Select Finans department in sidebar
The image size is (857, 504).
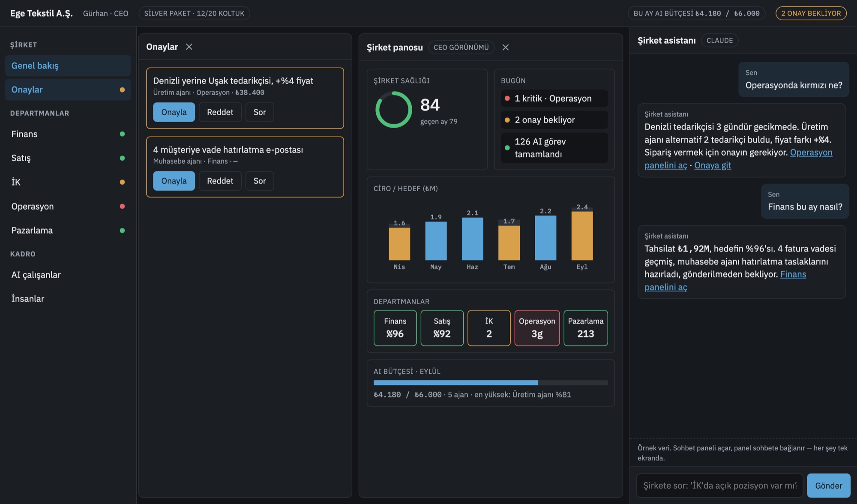pyautogui.click(x=68, y=134)
